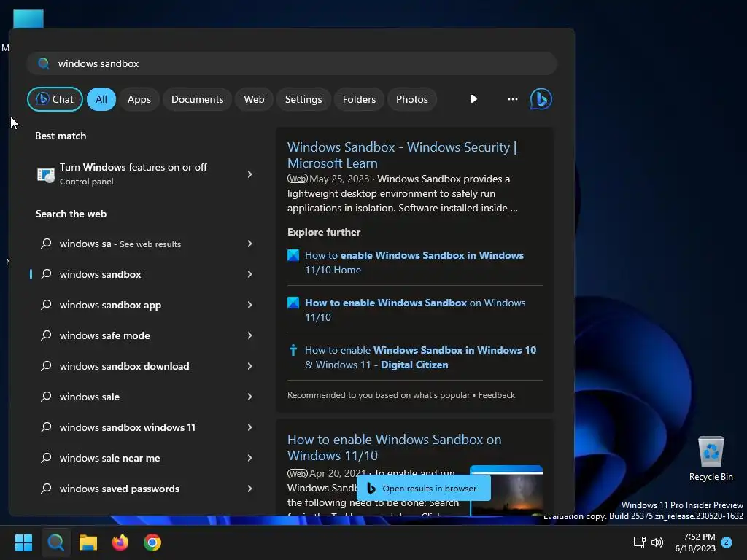Expand the windows sandbox download chevron
Image resolution: width=747 pixels, height=560 pixels.
(x=249, y=366)
